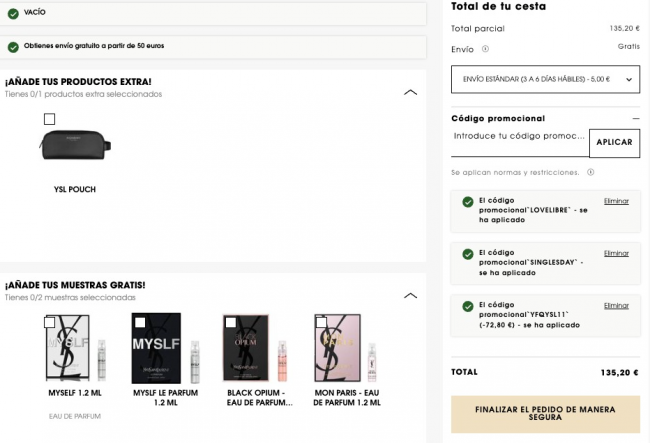
Task: Tick the YSL Pouch checkbox
Action: (x=50, y=120)
